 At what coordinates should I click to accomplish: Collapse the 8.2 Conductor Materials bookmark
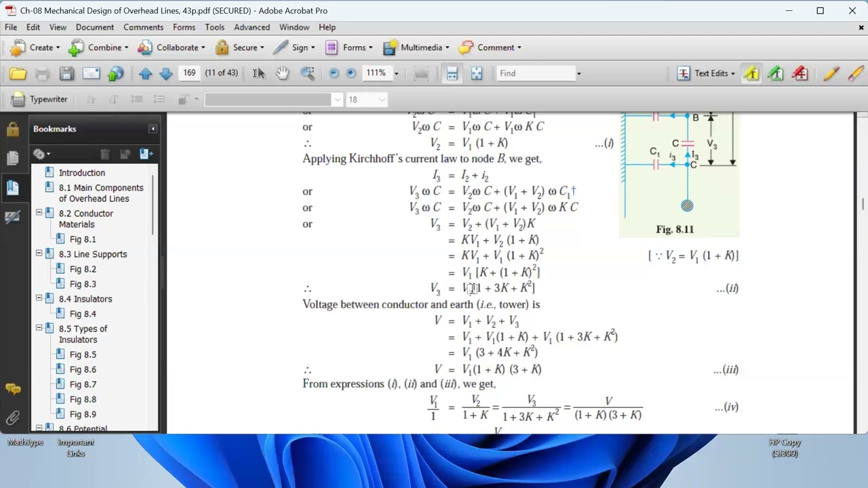[x=39, y=213]
